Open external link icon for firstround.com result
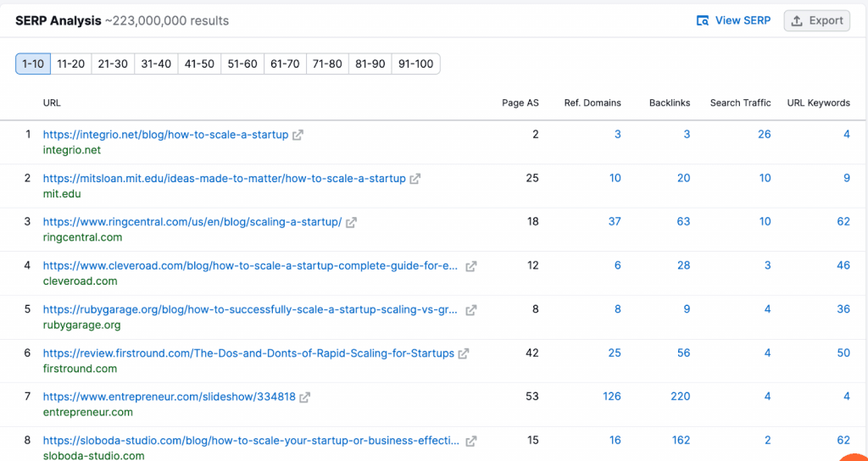The height and width of the screenshot is (461, 868). click(464, 353)
